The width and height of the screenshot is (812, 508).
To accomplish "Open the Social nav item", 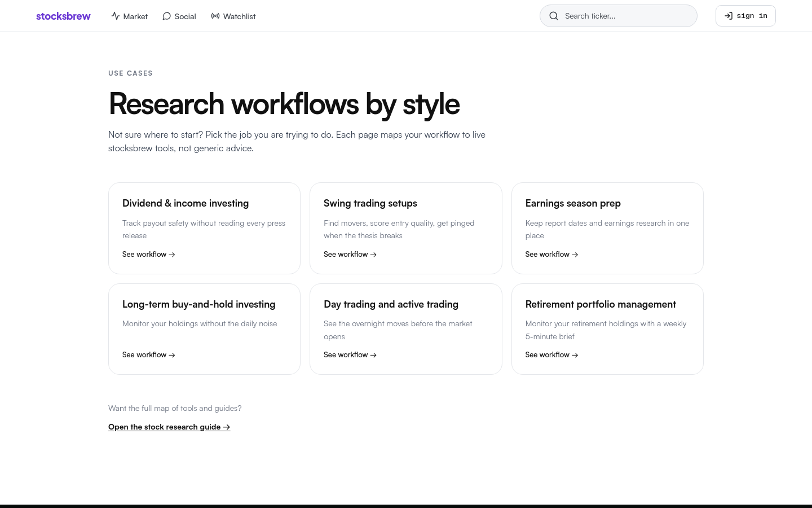I will [x=179, y=16].
